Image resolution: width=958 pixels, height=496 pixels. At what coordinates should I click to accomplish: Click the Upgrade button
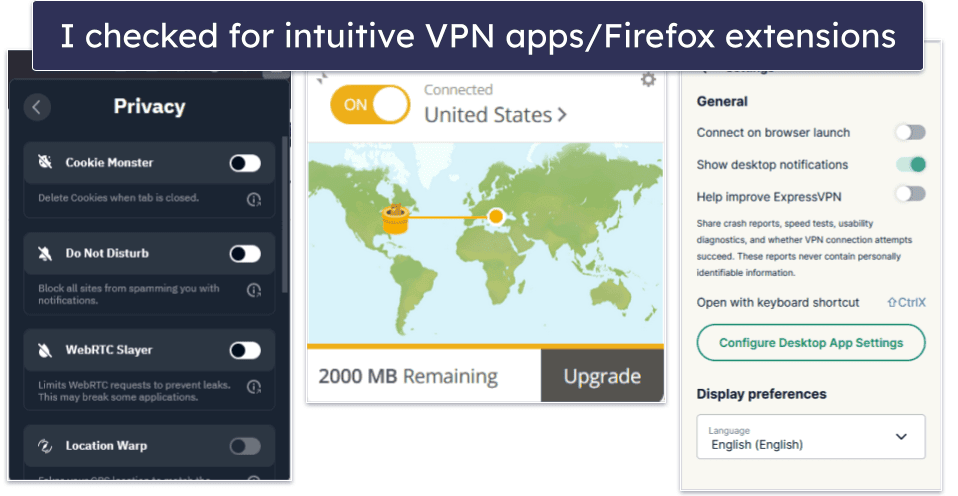tap(602, 376)
